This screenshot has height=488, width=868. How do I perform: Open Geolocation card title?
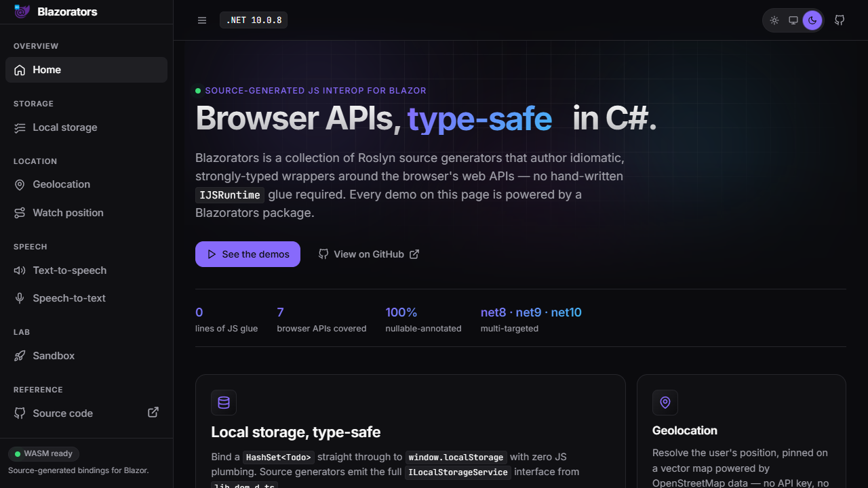pyautogui.click(x=685, y=430)
